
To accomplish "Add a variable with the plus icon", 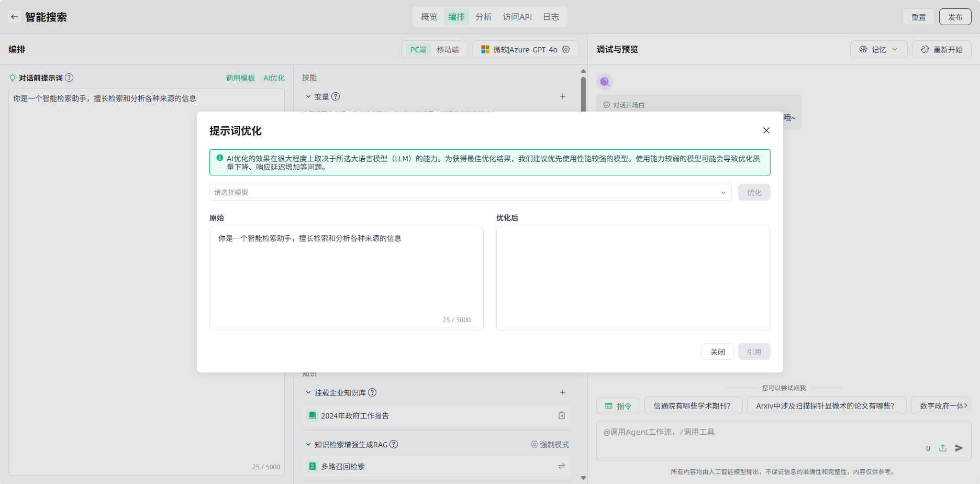I will click(563, 96).
